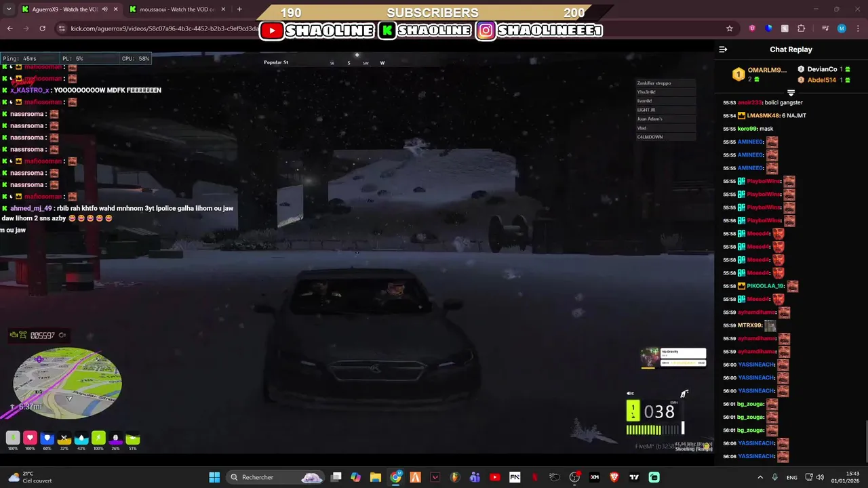
Task: Open the XM taskbar app
Action: (595, 477)
